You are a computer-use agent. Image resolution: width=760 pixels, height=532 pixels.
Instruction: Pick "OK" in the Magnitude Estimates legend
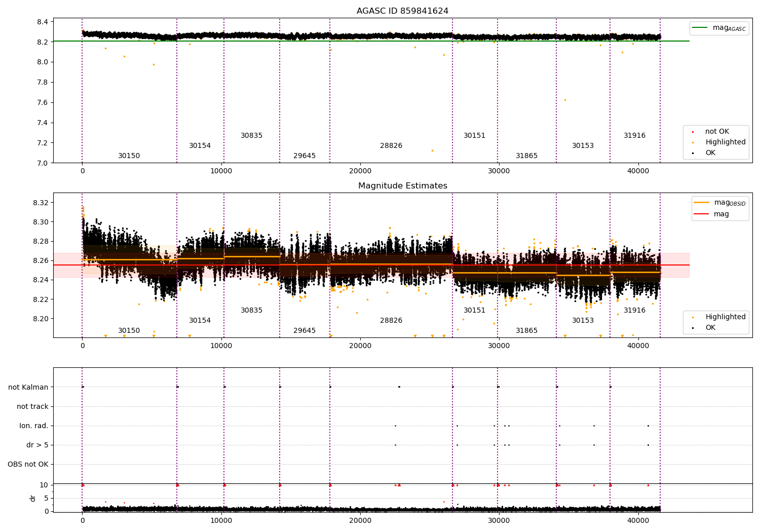click(704, 328)
